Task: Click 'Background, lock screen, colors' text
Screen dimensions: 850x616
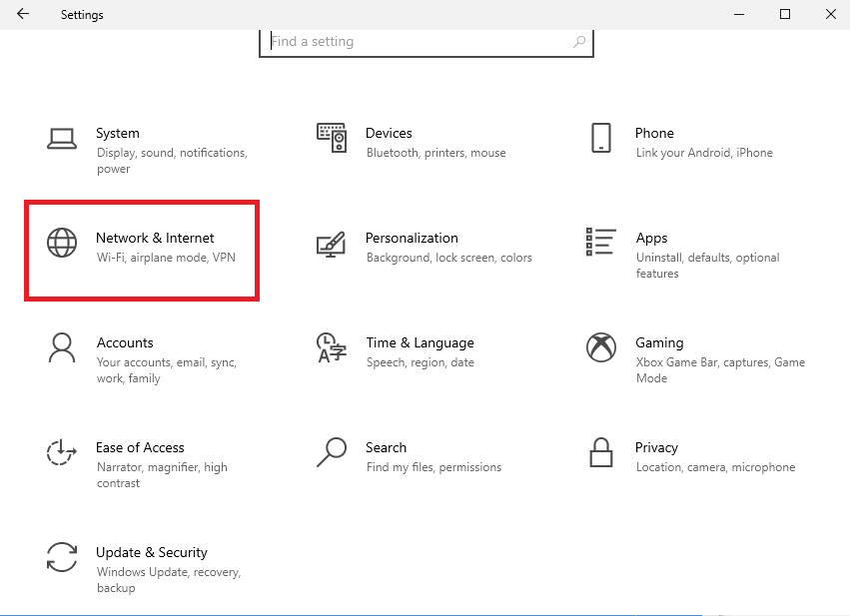Action: [448, 258]
